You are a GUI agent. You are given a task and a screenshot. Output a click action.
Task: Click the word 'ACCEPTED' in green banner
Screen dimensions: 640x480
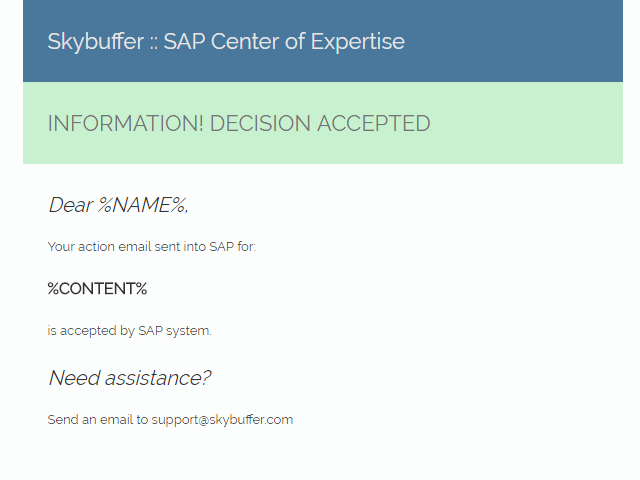point(374,123)
